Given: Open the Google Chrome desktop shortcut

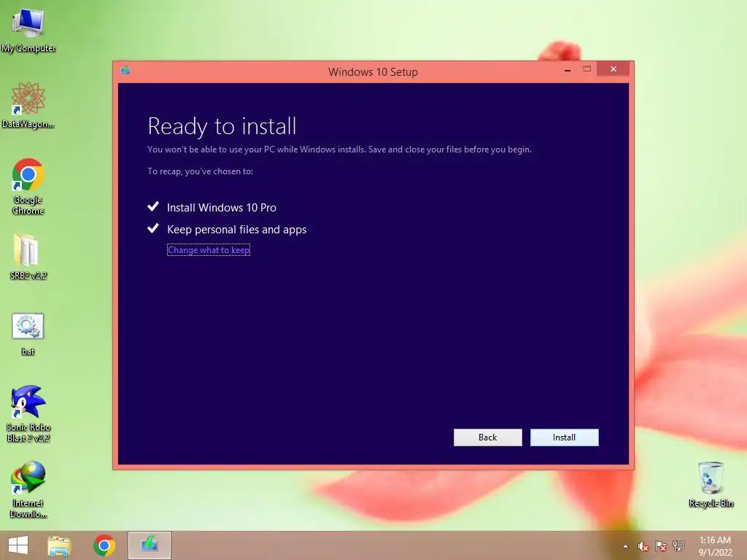Looking at the screenshot, I should tap(28, 186).
